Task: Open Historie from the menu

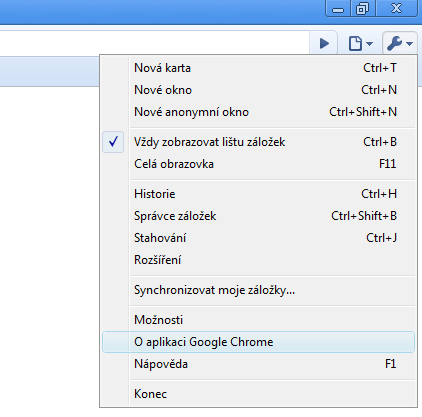Action: (x=258, y=194)
